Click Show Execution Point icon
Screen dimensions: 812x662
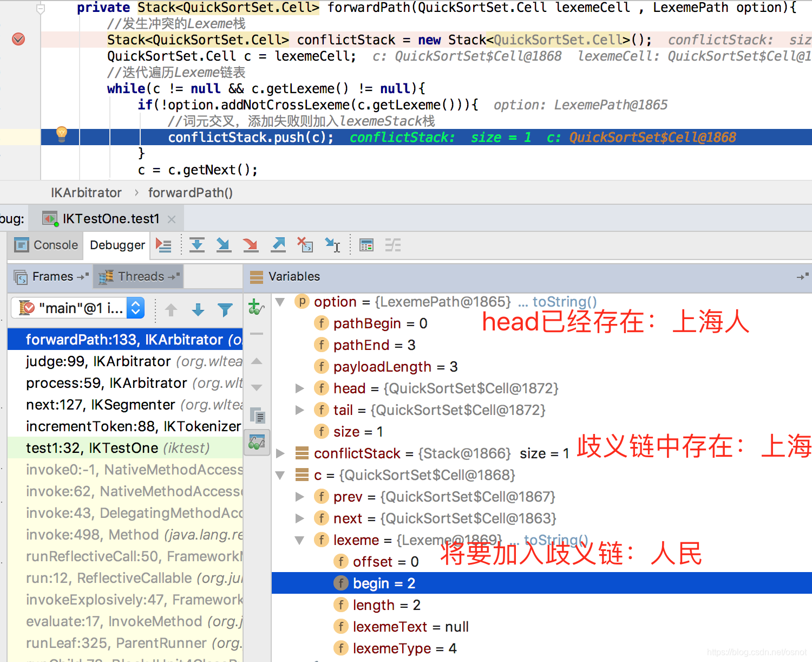163,245
